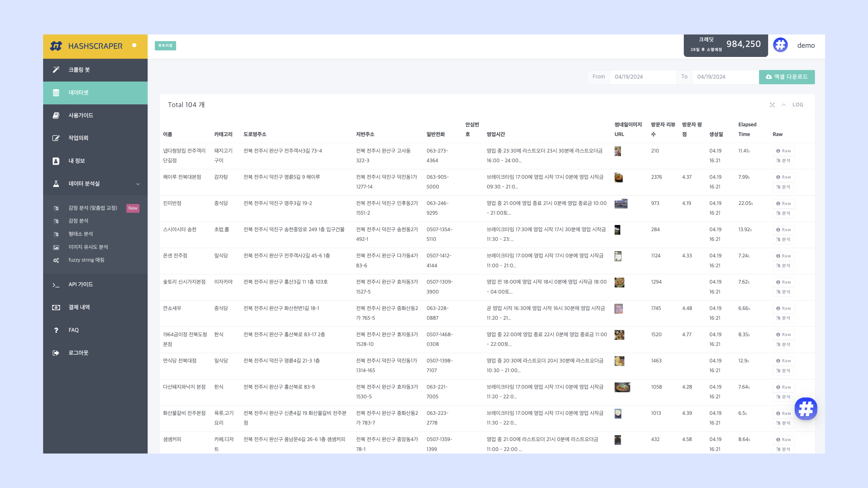Viewport: 868px width, 488px height.
Task: Collapse the Total 104 개 panel chevron
Action: click(784, 105)
